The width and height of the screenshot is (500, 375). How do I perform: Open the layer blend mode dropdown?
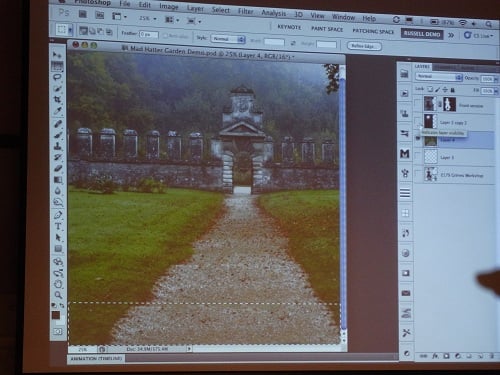[439, 77]
